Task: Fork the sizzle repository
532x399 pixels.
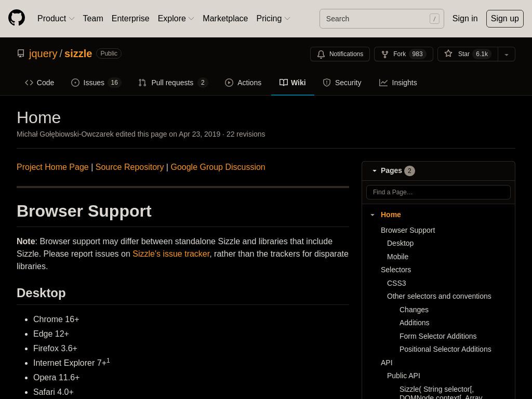Action: (403, 54)
